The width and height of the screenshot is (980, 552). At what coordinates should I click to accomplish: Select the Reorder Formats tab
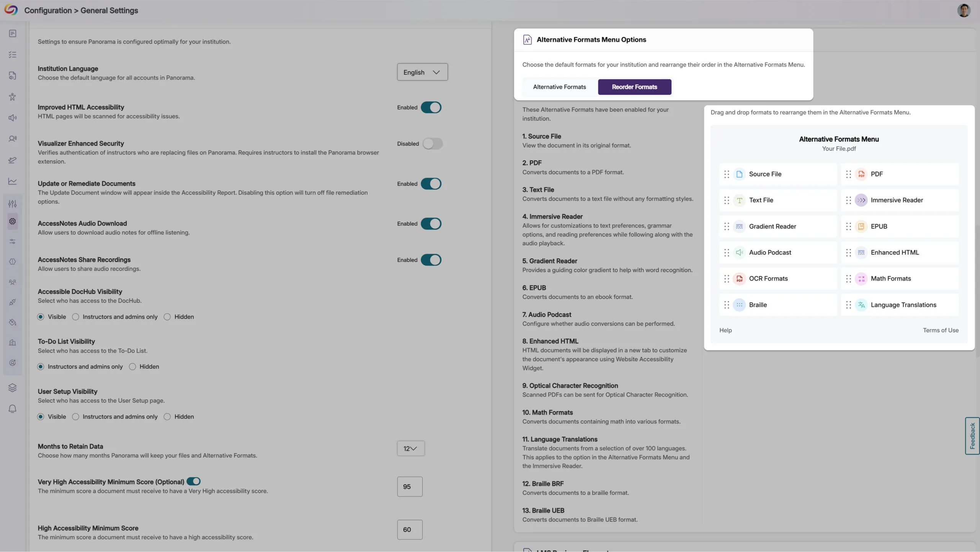pyautogui.click(x=634, y=87)
